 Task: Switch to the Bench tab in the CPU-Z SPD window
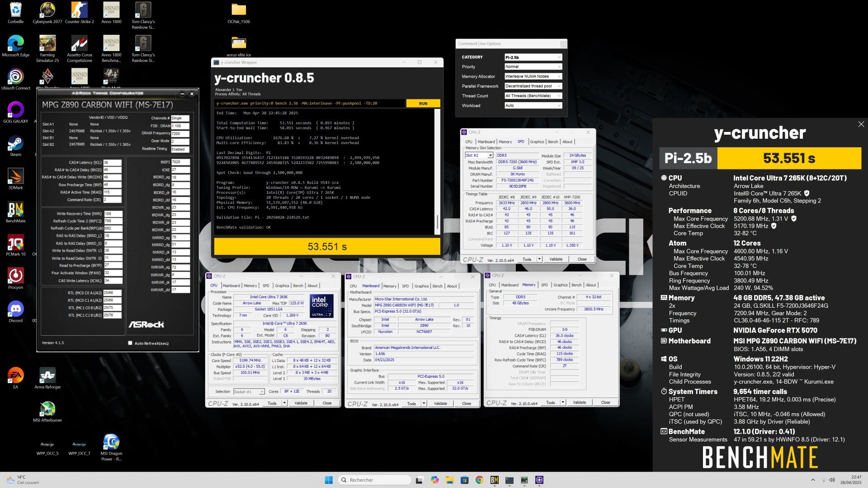[x=553, y=142]
